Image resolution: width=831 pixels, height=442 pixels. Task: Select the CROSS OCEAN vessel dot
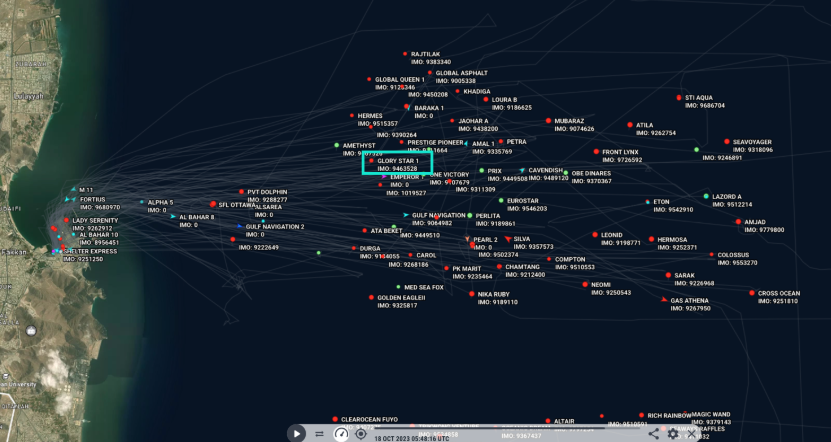(752, 293)
